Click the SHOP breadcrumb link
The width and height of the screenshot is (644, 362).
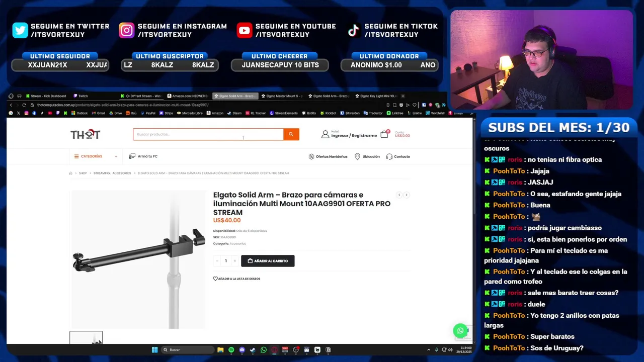click(x=83, y=173)
